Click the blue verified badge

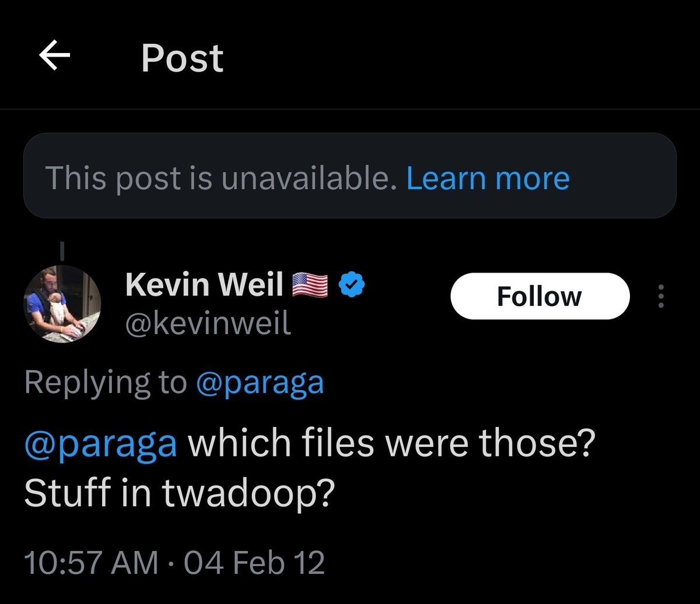pos(352,285)
